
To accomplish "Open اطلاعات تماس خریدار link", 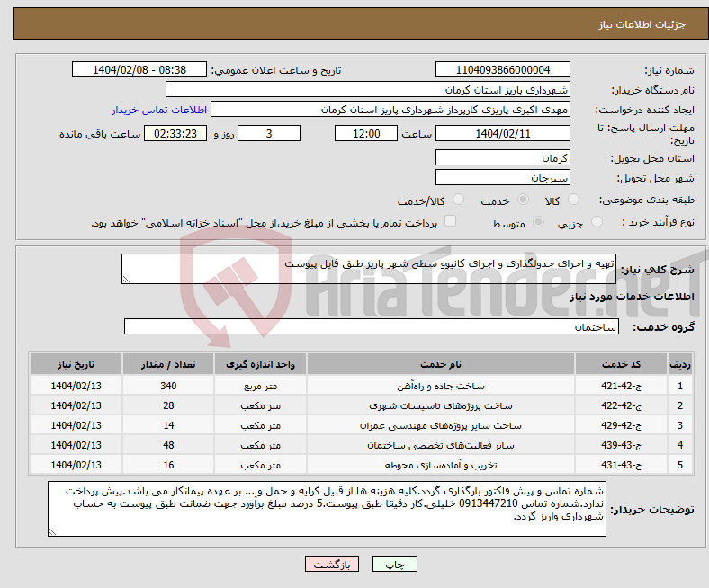I will 159,110.
